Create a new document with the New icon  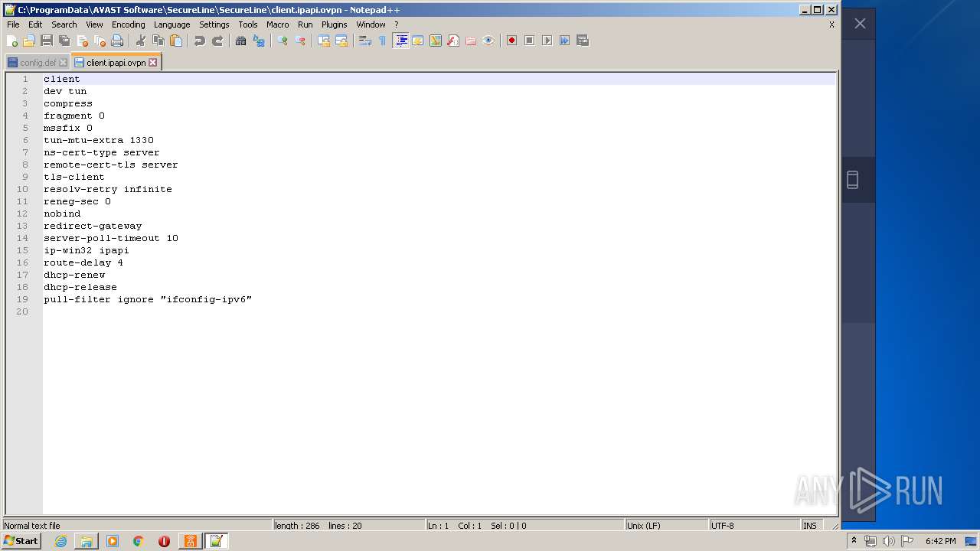pos(11,41)
